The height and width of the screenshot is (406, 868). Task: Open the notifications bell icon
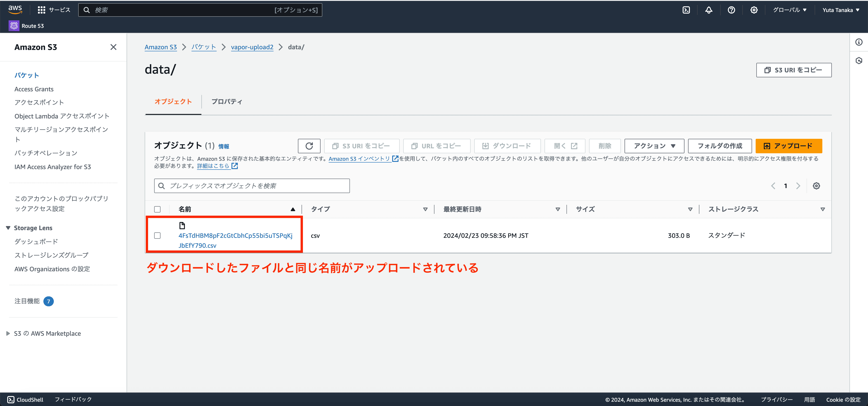tap(709, 10)
